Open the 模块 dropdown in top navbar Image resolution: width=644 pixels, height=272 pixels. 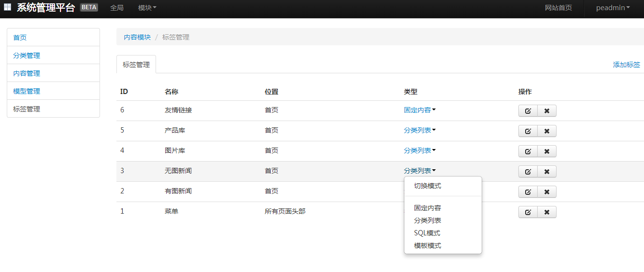(x=147, y=8)
